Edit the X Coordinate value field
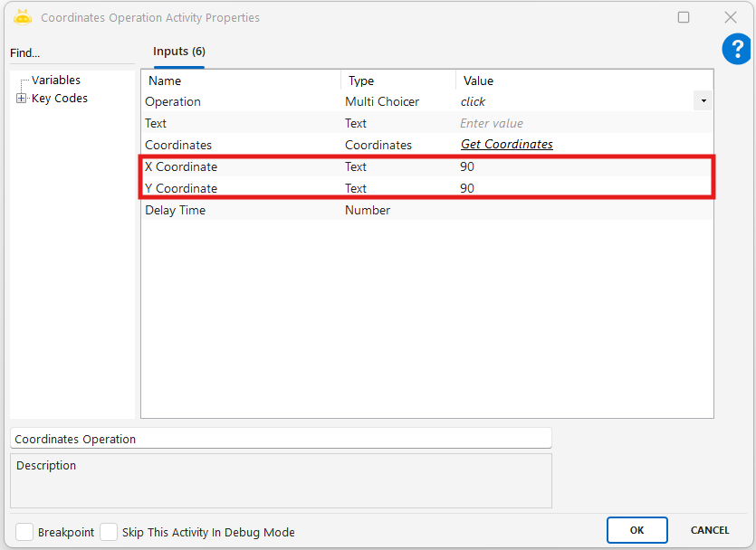Screen dimensions: 756x550 pos(579,166)
